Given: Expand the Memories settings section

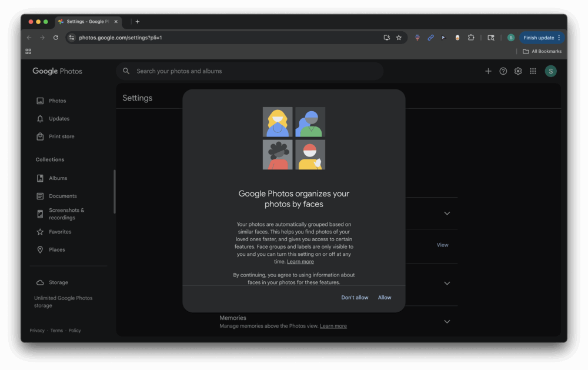Looking at the screenshot, I should coord(447,321).
